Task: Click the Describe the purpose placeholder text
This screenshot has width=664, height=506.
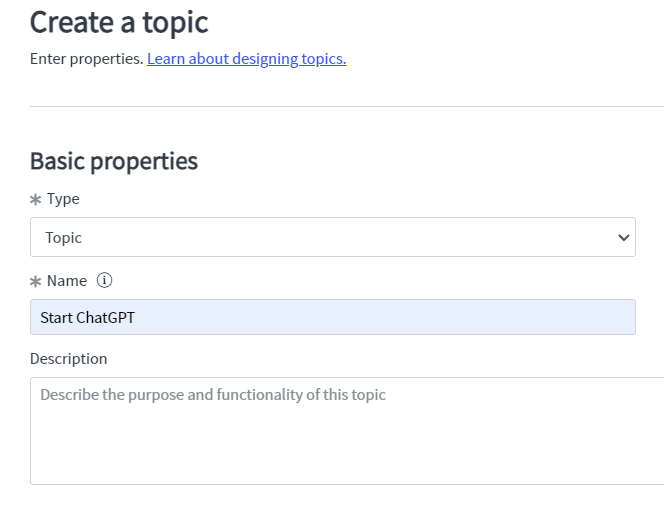Action: coord(213,395)
